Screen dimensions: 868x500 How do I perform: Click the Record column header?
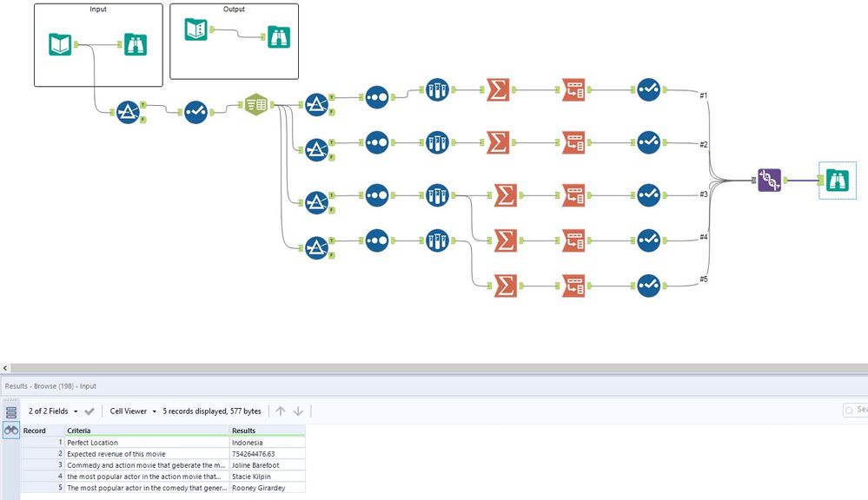[x=43, y=431]
